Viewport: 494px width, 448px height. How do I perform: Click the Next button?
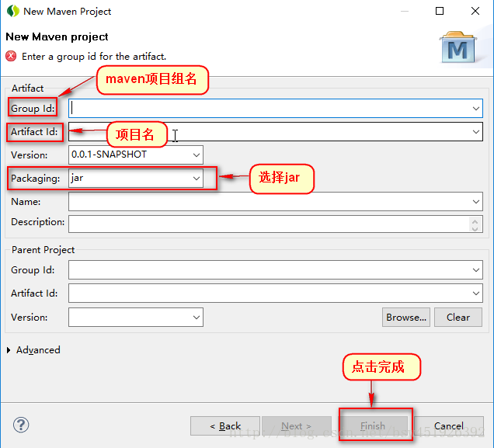[297, 426]
